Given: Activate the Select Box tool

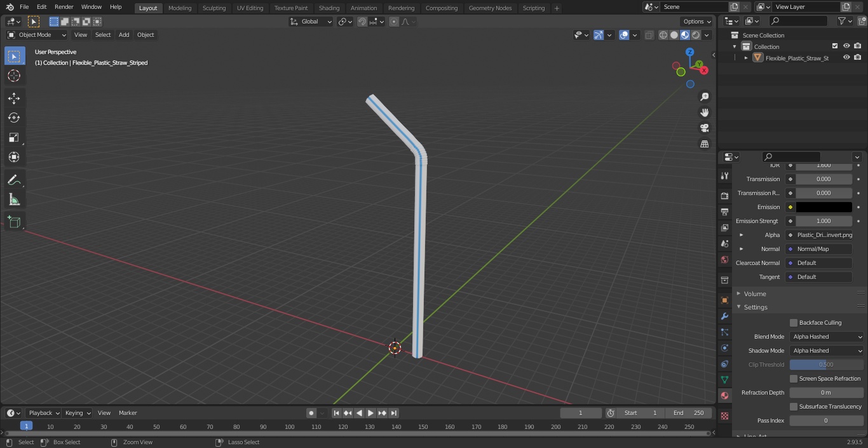Looking at the screenshot, I should point(14,56).
